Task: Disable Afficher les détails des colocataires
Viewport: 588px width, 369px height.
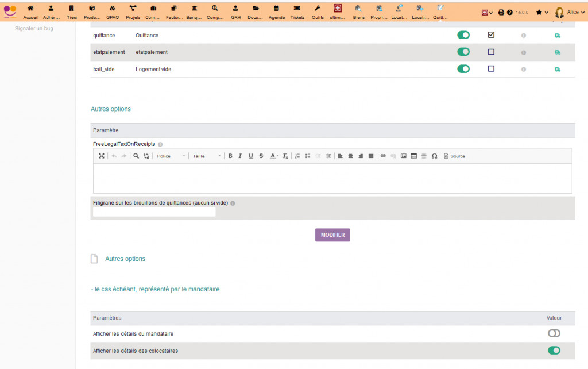Action: [x=554, y=350]
